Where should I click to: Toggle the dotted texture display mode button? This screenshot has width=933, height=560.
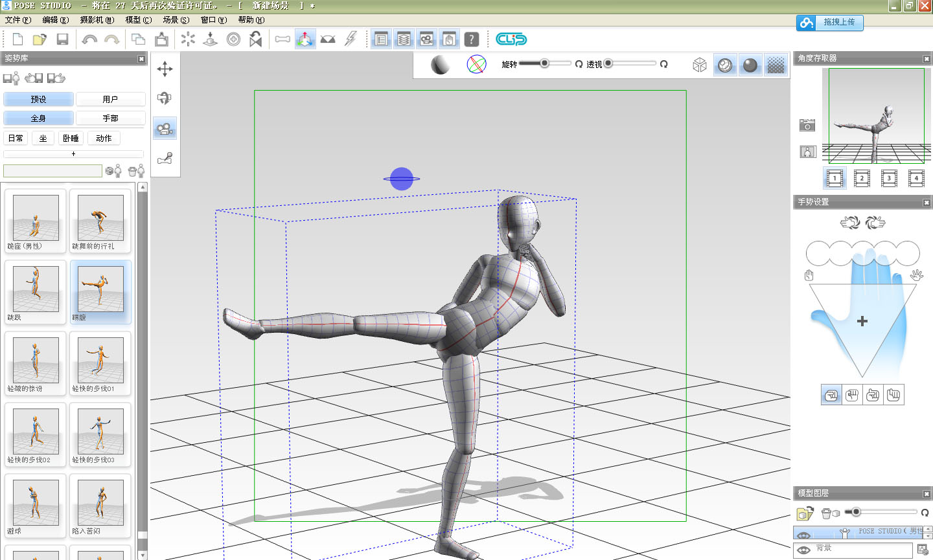(x=776, y=65)
